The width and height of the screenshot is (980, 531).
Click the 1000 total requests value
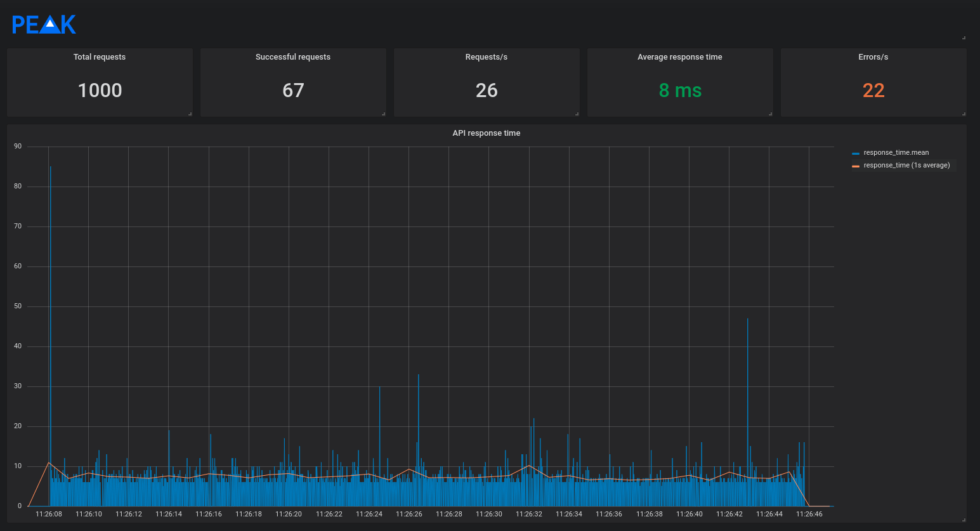point(100,91)
